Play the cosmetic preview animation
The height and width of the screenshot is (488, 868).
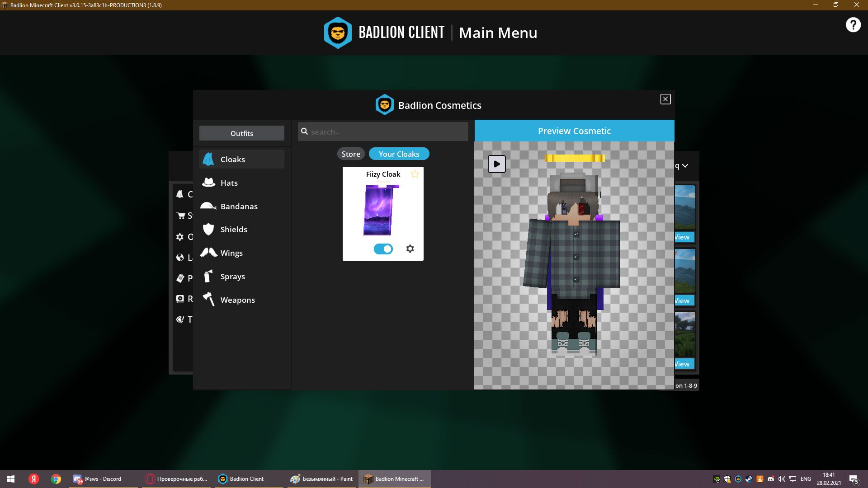(497, 164)
